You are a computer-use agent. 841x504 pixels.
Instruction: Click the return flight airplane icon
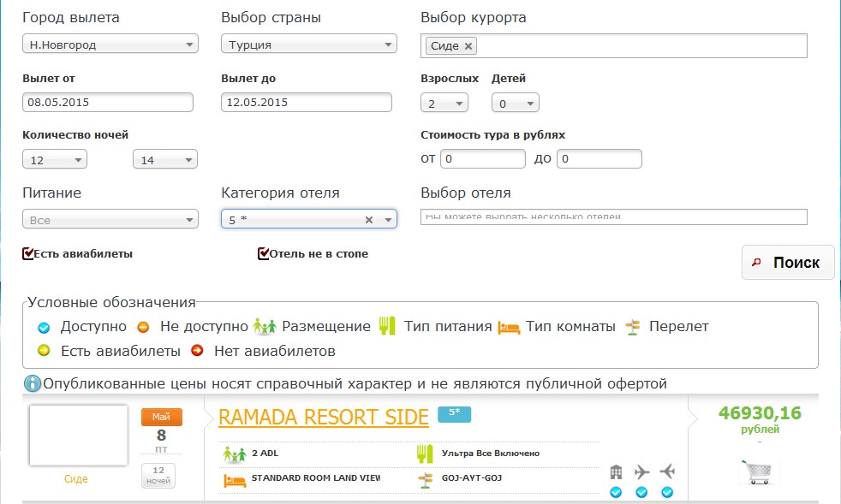[x=667, y=472]
